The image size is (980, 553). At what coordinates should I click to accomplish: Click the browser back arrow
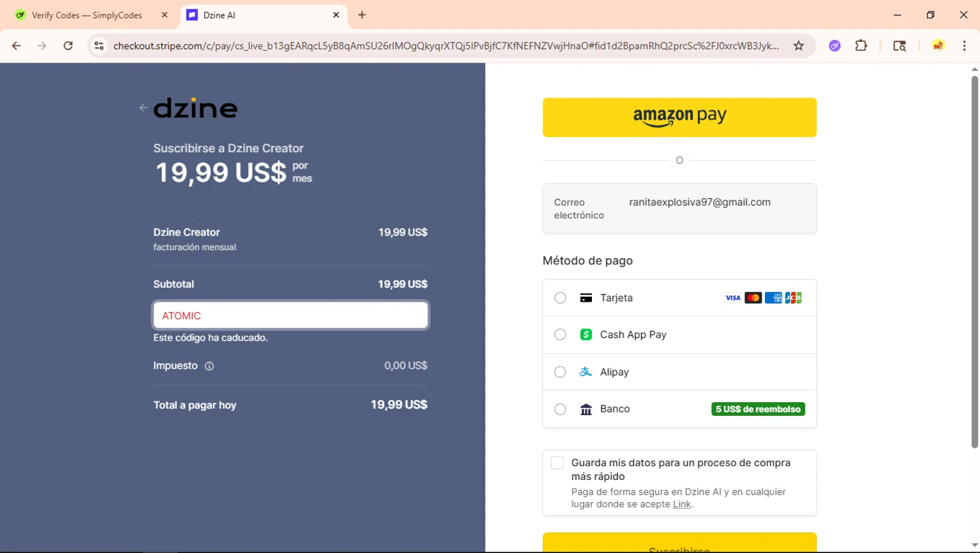coord(16,46)
